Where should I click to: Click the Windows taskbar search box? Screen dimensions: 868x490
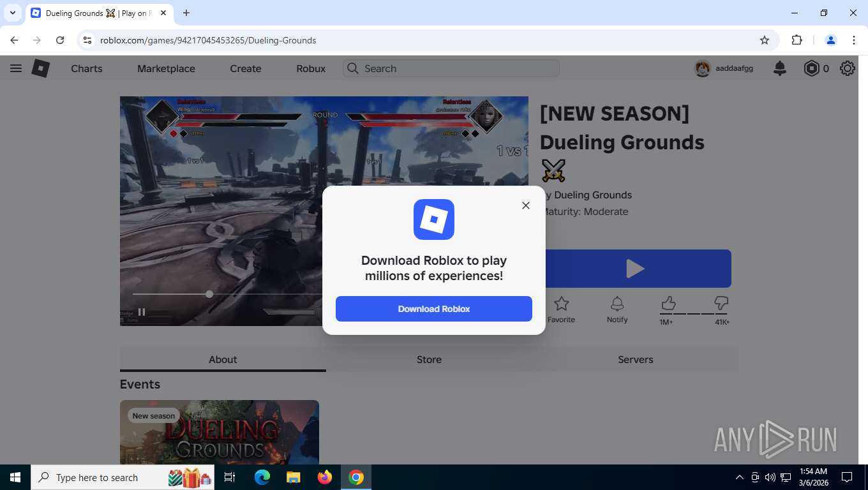[123, 477]
